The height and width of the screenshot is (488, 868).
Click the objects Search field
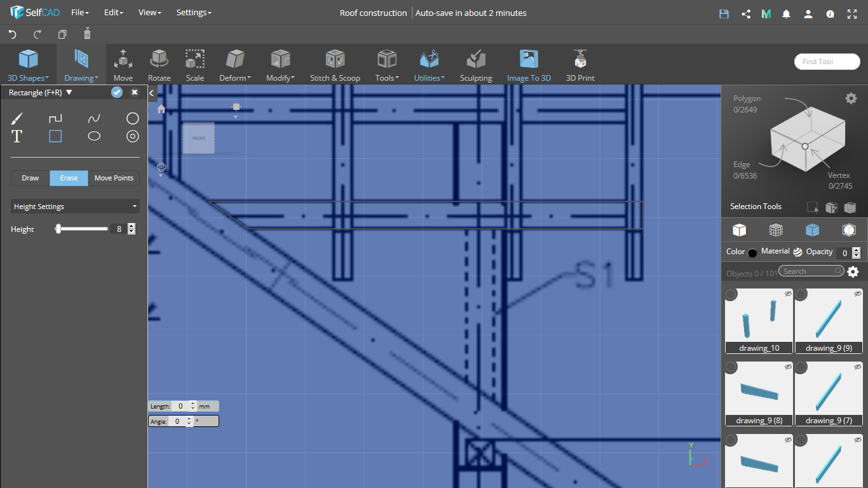click(811, 271)
